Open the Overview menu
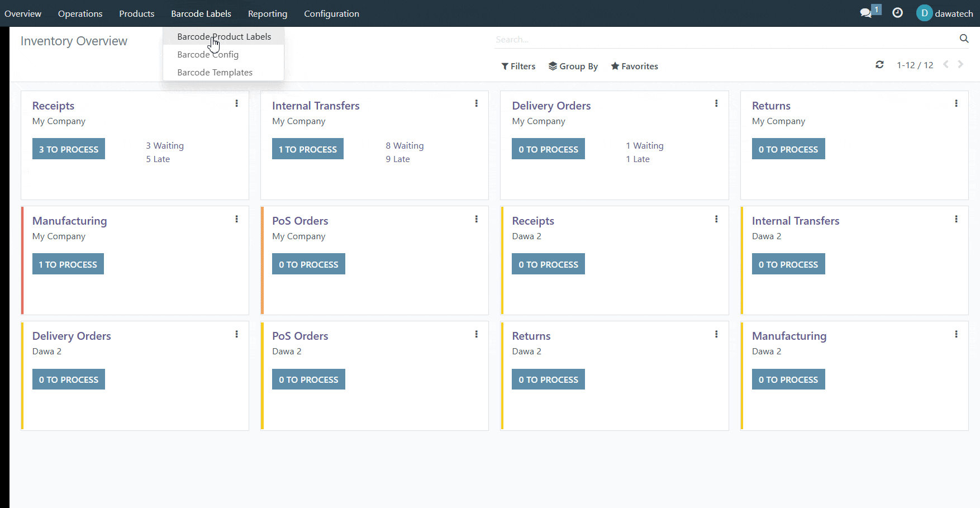This screenshot has width=980, height=508. pyautogui.click(x=23, y=13)
